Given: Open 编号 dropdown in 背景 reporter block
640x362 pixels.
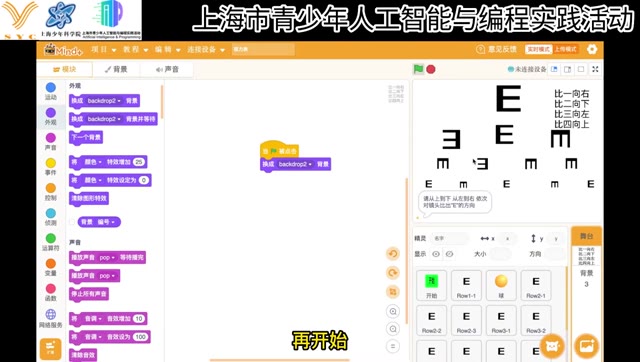Looking at the screenshot, I should click(107, 222).
